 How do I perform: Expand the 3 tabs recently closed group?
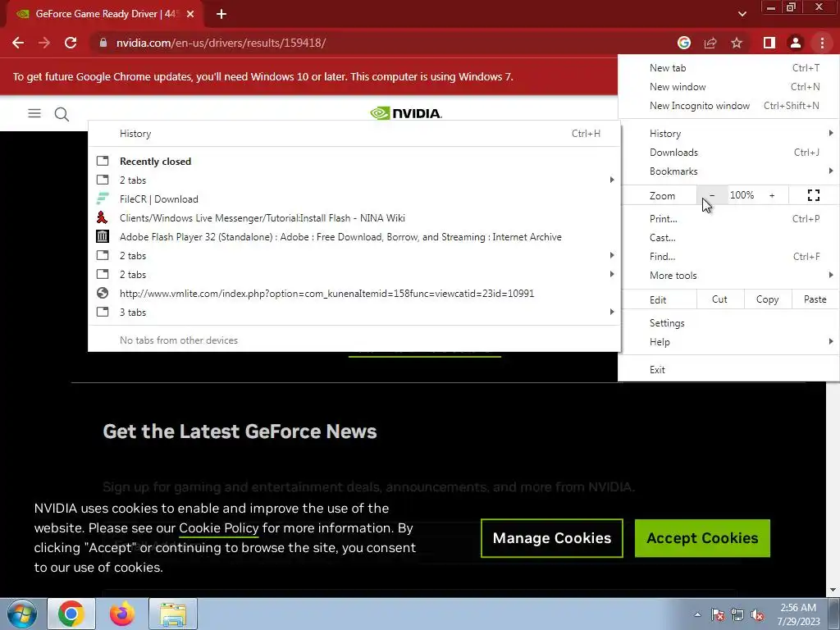click(354, 313)
